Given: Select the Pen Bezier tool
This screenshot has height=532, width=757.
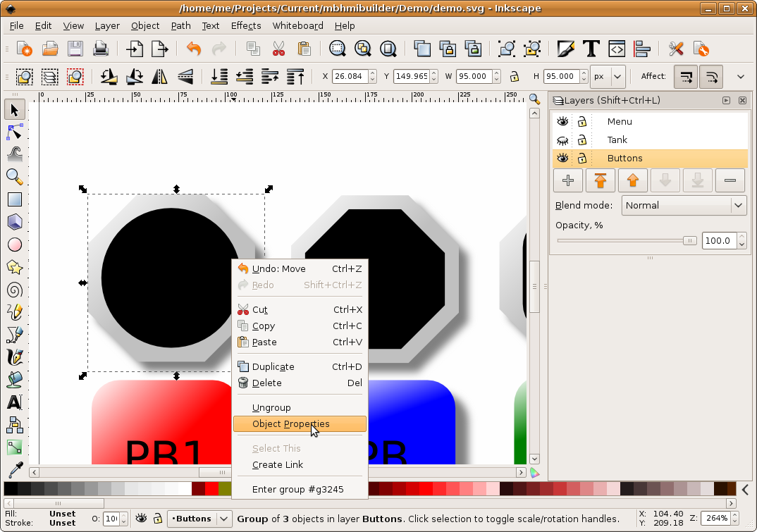Looking at the screenshot, I should tap(15, 335).
